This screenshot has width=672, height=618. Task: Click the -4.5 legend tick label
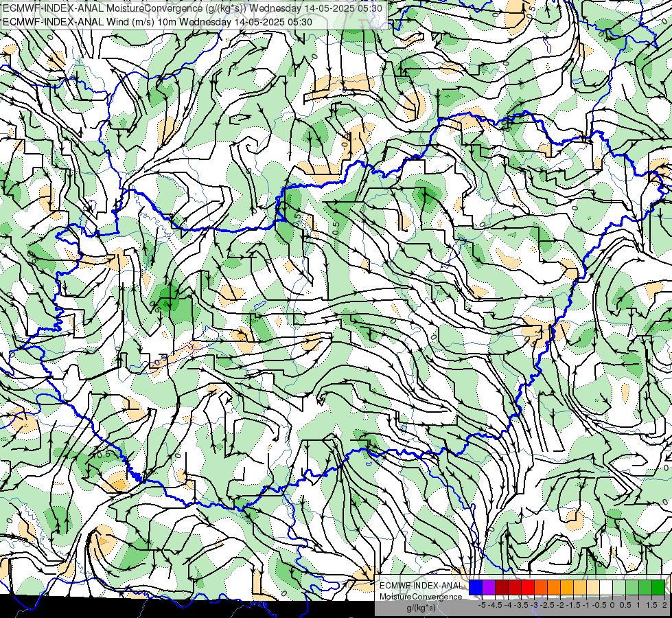click(x=495, y=605)
